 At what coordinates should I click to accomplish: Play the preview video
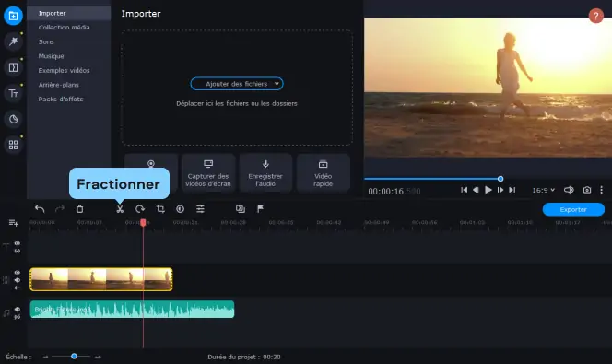tap(488, 190)
